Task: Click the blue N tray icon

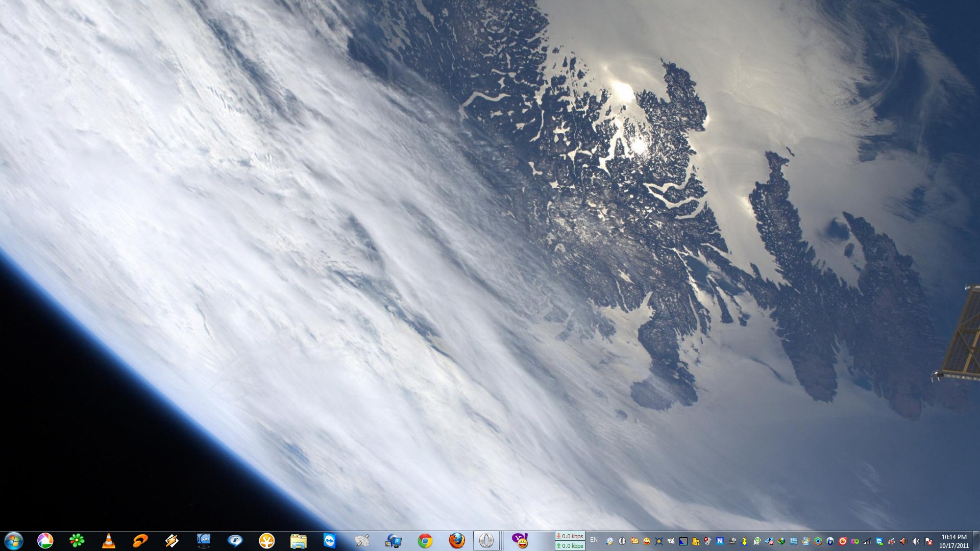Action: pyautogui.click(x=720, y=541)
